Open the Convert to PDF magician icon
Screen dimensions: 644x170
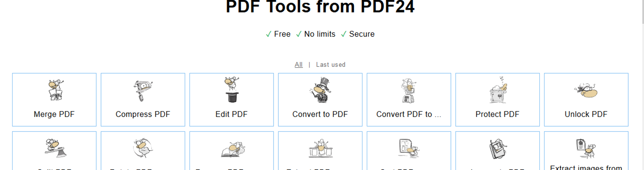(320, 90)
